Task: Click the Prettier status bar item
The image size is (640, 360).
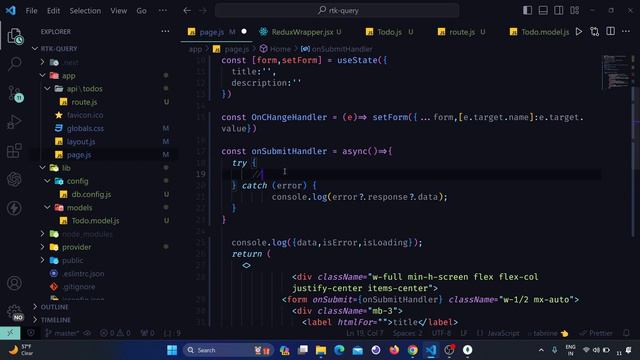Action: (596, 333)
